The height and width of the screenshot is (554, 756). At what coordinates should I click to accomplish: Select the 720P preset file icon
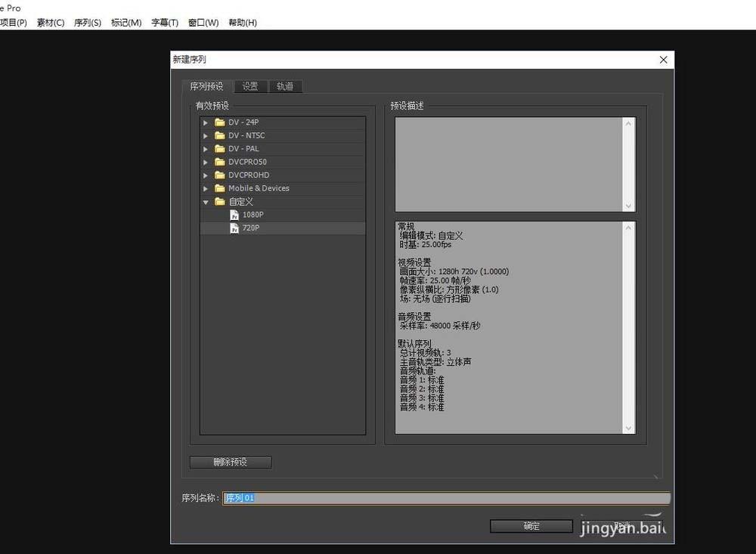click(x=234, y=228)
